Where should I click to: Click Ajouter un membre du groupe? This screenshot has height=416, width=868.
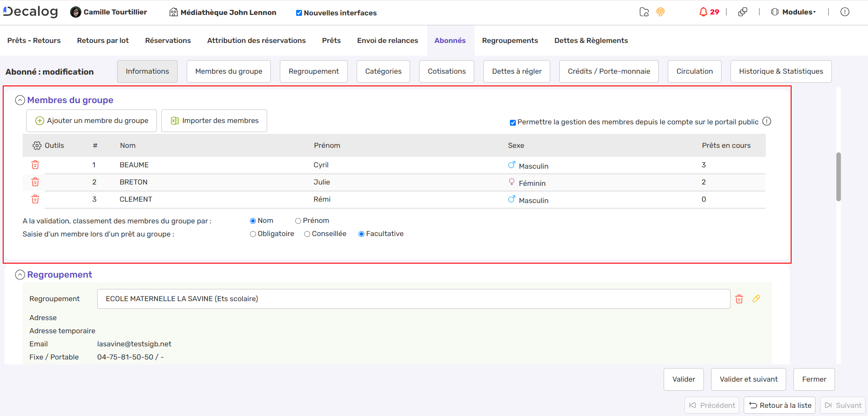tap(91, 121)
